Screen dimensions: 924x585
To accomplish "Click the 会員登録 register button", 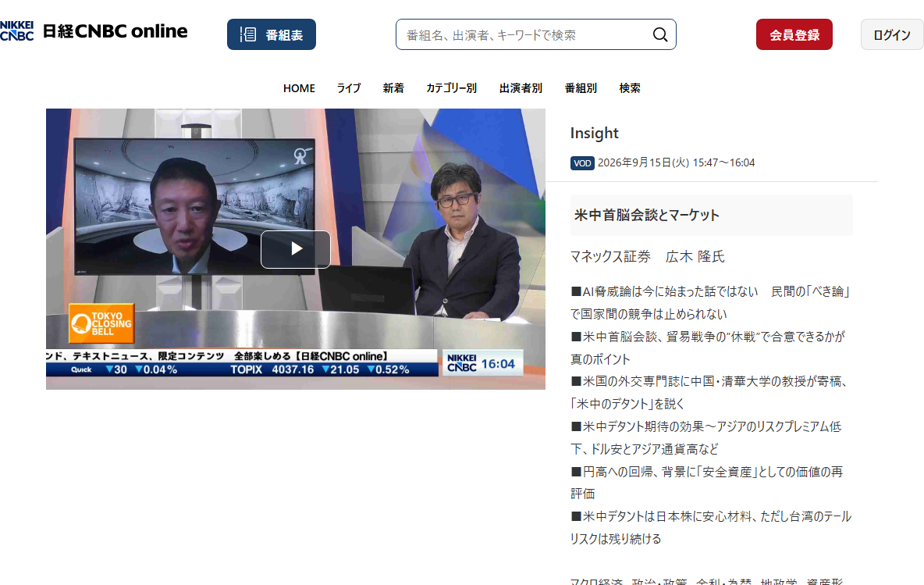I will click(794, 35).
